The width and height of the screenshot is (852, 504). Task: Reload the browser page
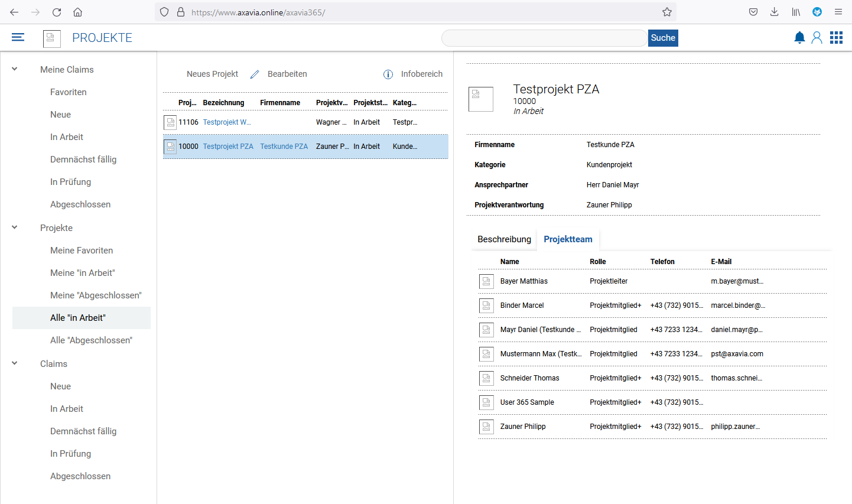(57, 12)
